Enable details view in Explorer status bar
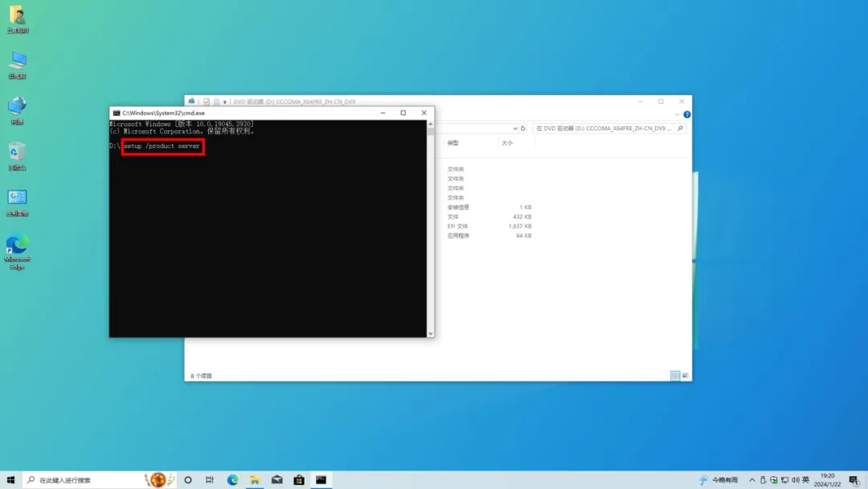 (x=674, y=375)
